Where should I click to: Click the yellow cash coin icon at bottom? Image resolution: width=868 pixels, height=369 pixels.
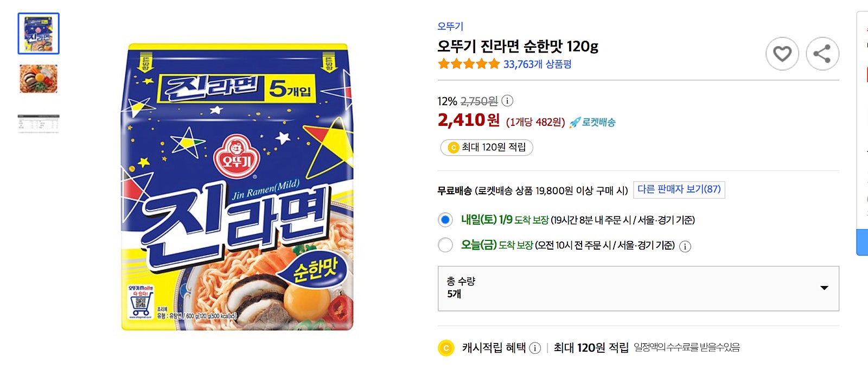pos(446,348)
